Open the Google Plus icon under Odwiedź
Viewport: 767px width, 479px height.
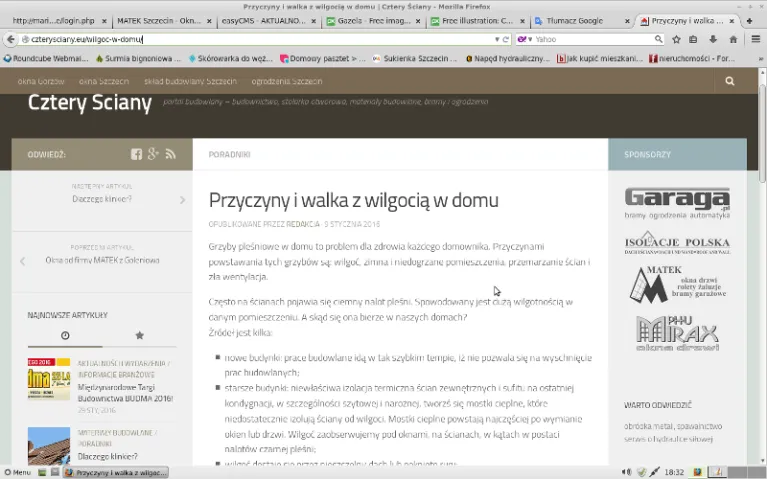[x=153, y=154]
